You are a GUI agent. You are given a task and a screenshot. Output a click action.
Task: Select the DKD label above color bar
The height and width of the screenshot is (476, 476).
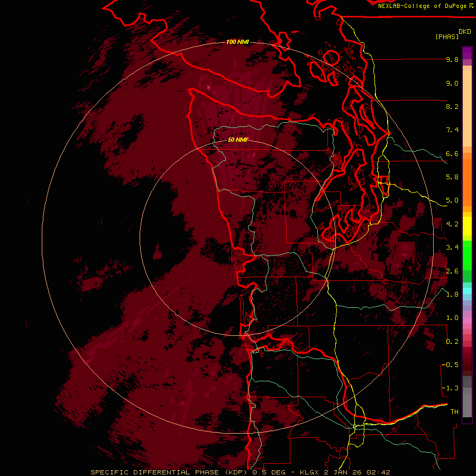click(464, 32)
